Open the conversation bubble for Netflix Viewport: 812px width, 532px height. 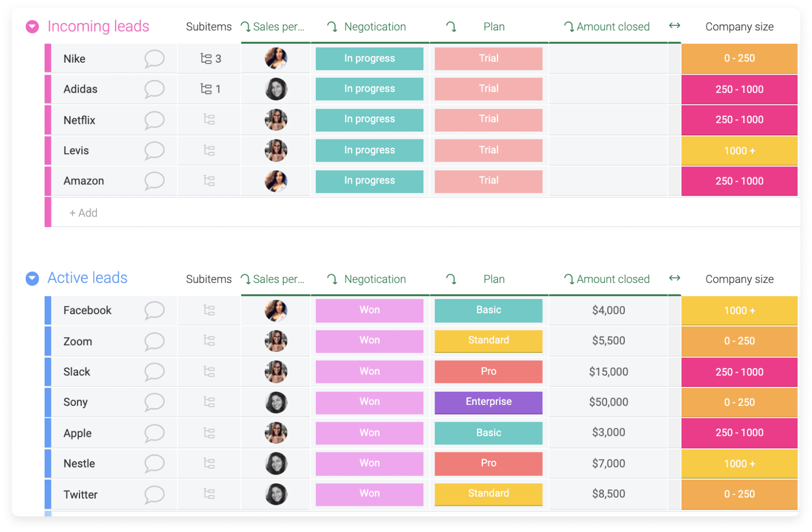click(x=154, y=120)
